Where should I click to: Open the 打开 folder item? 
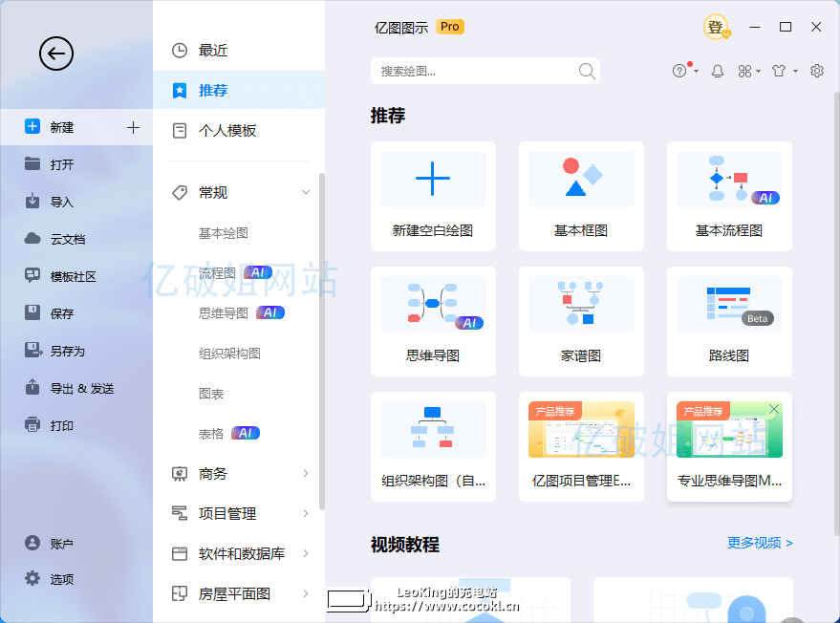[x=76, y=164]
